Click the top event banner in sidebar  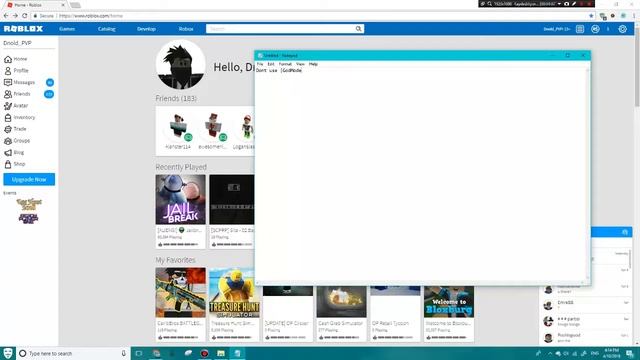29,204
